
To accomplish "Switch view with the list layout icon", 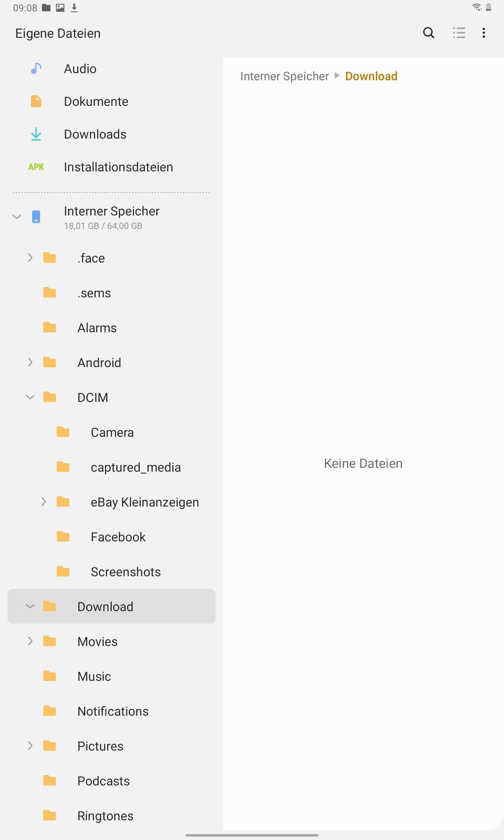I will click(x=459, y=33).
